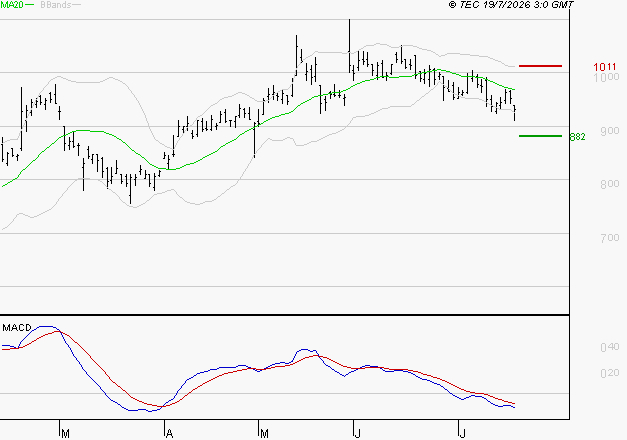Select the green 882 price label
Screen dimensions: 627x440
tap(577, 137)
